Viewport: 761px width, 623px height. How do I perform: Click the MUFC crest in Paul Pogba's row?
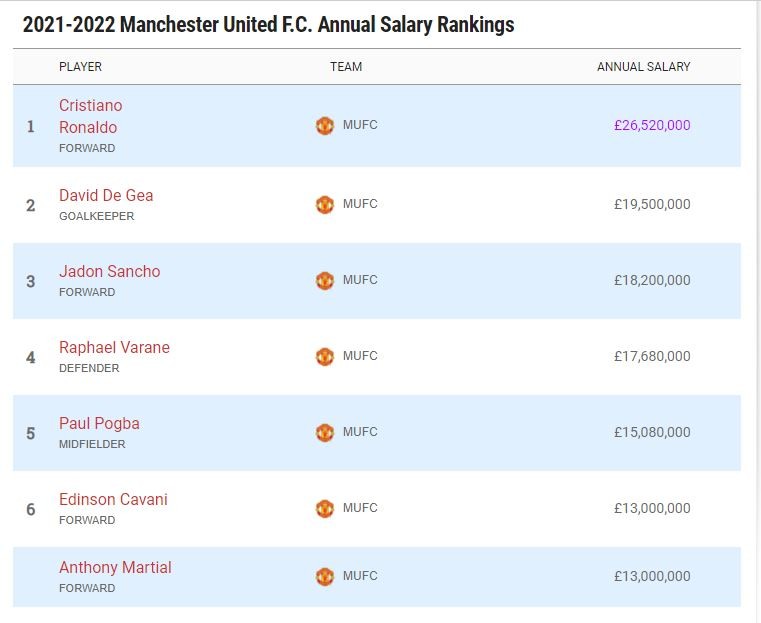(x=324, y=432)
